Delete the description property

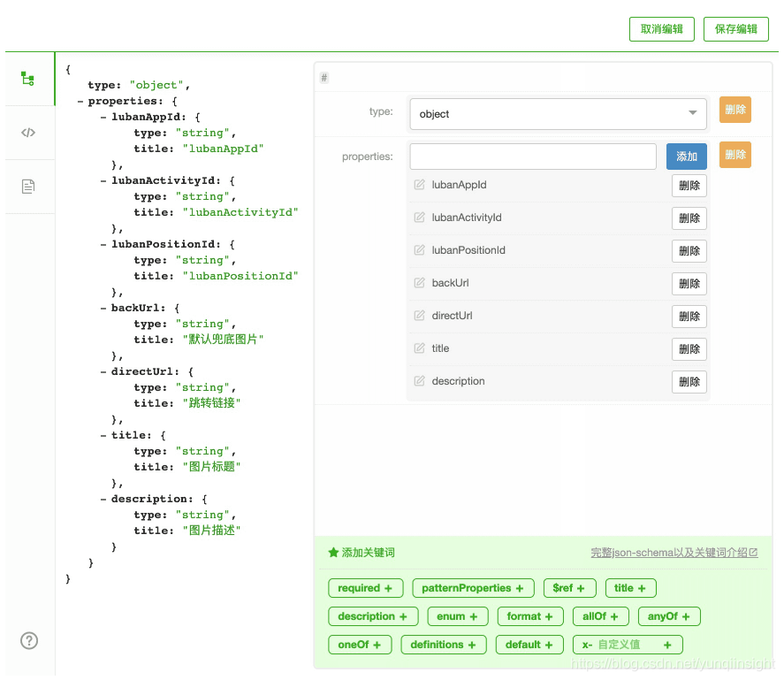point(689,382)
